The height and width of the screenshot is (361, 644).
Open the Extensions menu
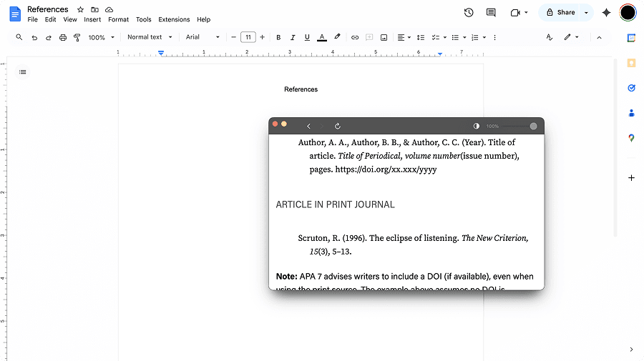174,19
